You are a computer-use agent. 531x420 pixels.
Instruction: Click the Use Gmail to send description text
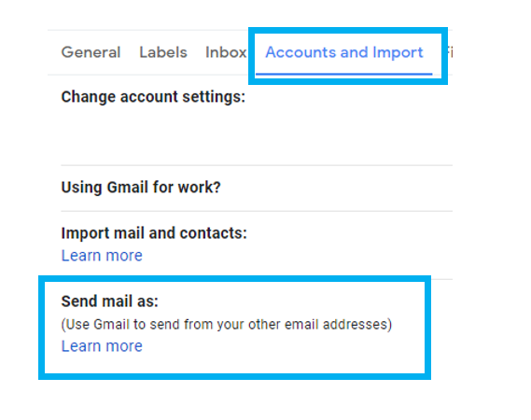(x=227, y=325)
